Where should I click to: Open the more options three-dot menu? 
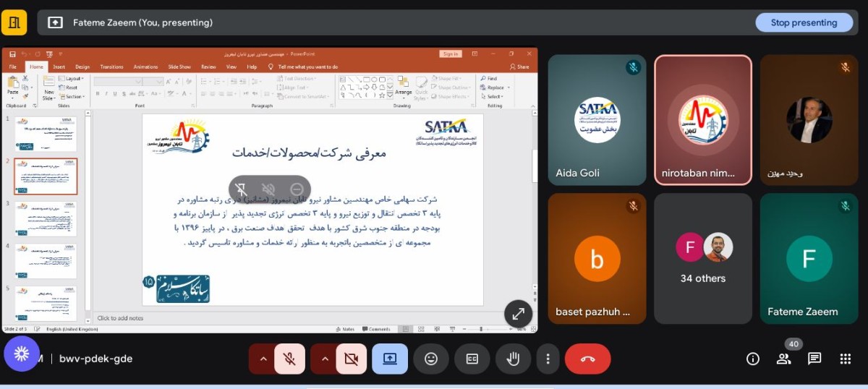pos(548,359)
